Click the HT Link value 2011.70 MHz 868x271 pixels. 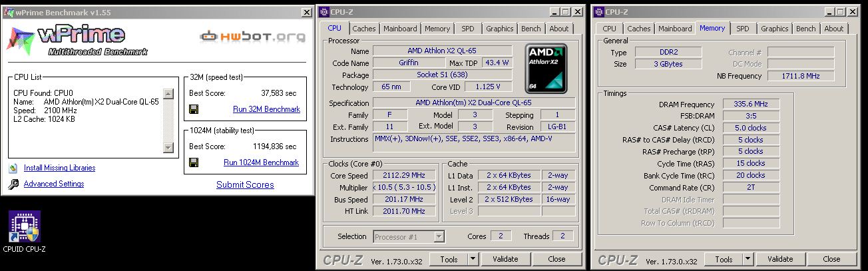pyautogui.click(x=405, y=211)
